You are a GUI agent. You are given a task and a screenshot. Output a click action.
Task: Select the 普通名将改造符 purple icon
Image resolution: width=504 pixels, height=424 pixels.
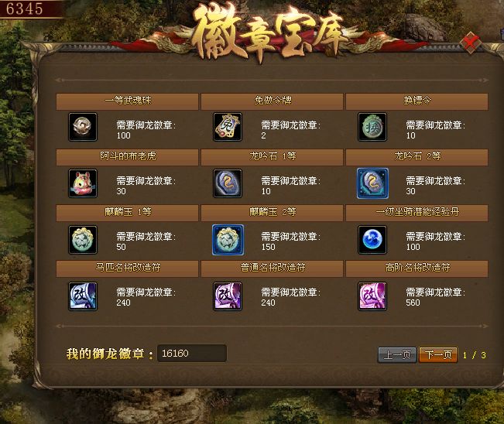(x=228, y=296)
